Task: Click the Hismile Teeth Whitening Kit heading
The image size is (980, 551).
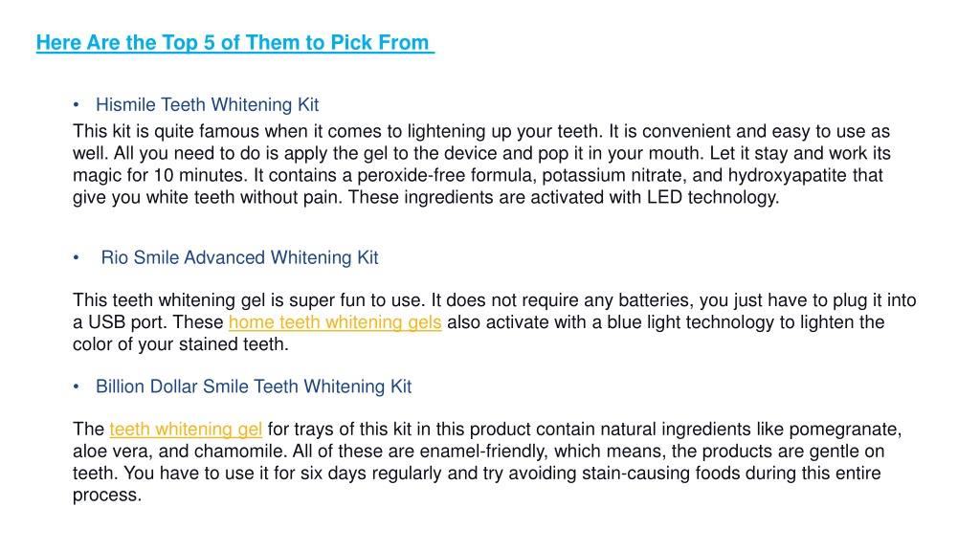Action: 208,104
